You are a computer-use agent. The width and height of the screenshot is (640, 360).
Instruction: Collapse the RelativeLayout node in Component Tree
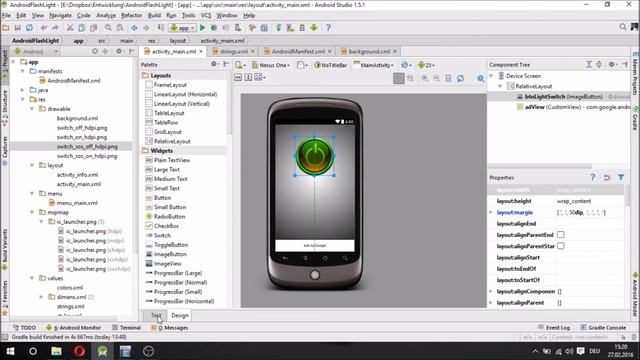tap(500, 86)
